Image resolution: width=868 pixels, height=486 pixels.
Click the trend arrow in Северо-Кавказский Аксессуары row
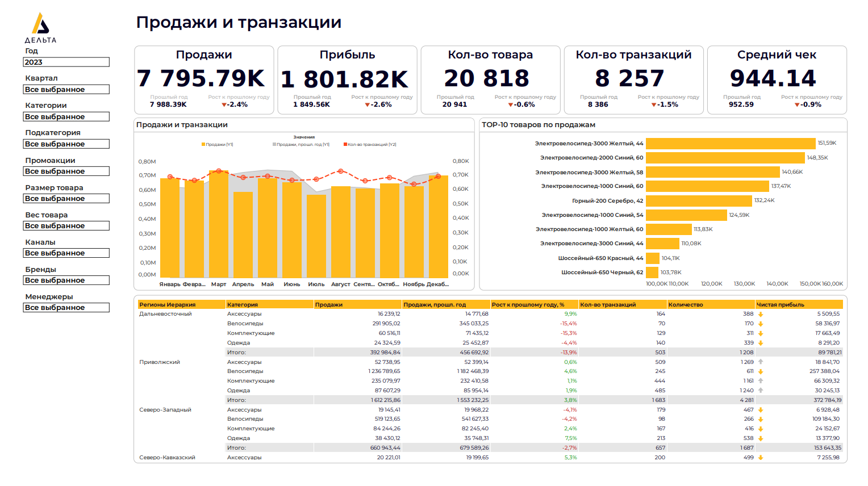[761, 458]
